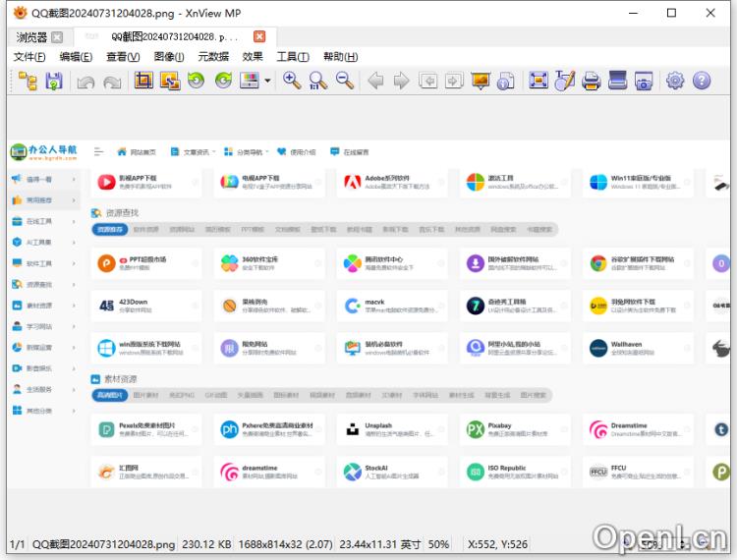Click the Zoom out magnifier icon
The height and width of the screenshot is (560, 737).
coord(345,82)
